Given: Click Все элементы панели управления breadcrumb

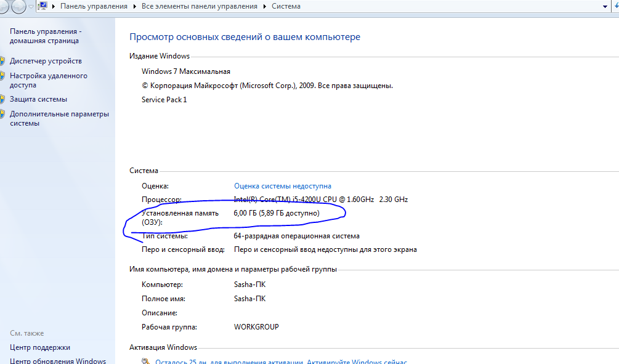Looking at the screenshot, I should 200,7.
